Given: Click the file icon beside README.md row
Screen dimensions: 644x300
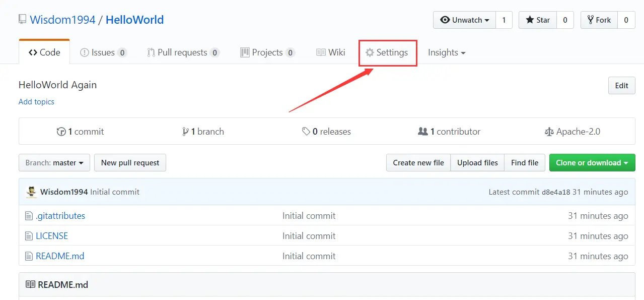Looking at the screenshot, I should [29, 256].
